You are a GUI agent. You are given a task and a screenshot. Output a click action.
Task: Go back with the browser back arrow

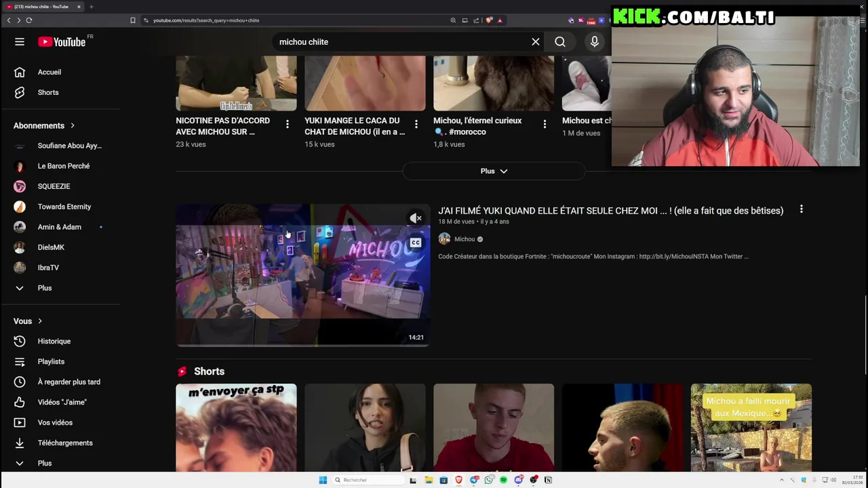pyautogui.click(x=9, y=20)
